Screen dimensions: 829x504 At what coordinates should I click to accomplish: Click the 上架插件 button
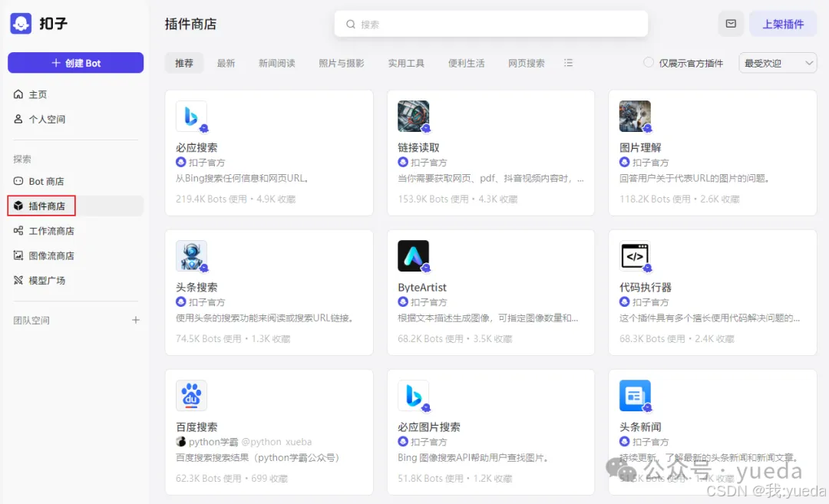coord(783,24)
